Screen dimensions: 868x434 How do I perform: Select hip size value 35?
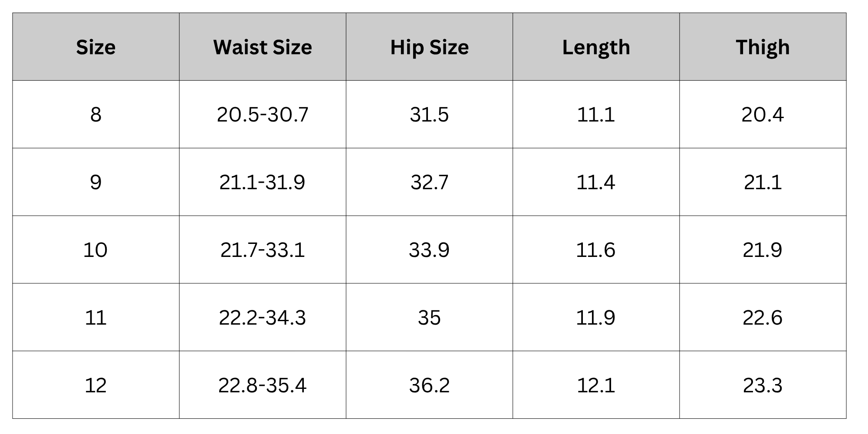tap(429, 318)
